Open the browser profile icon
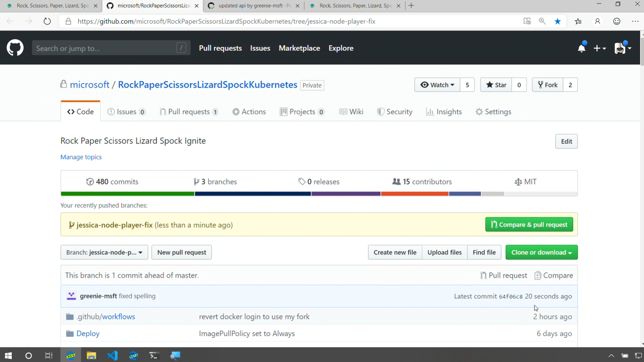The width and height of the screenshot is (644, 362). tap(597, 21)
